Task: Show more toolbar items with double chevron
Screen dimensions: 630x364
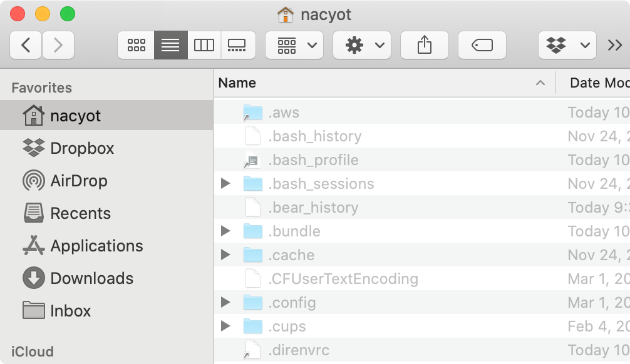Action: point(615,45)
